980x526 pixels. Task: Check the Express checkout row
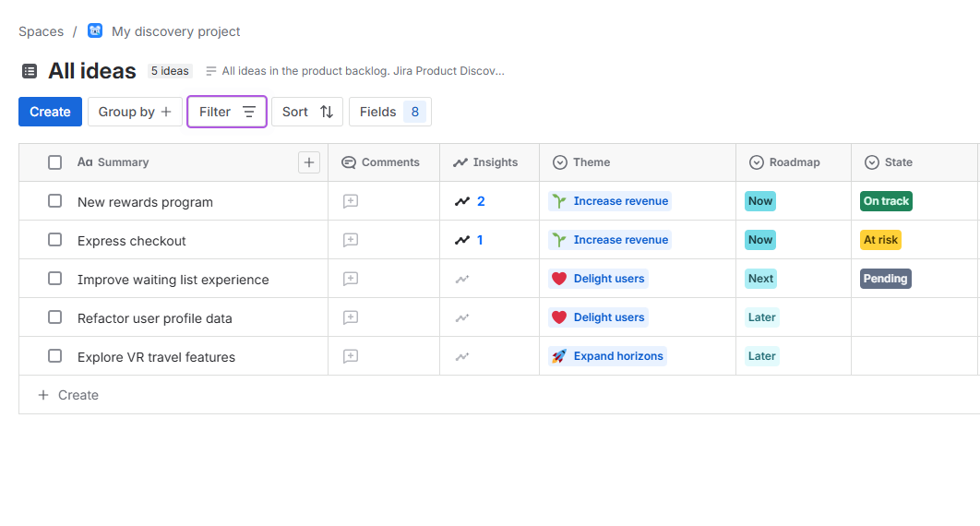[x=55, y=240]
